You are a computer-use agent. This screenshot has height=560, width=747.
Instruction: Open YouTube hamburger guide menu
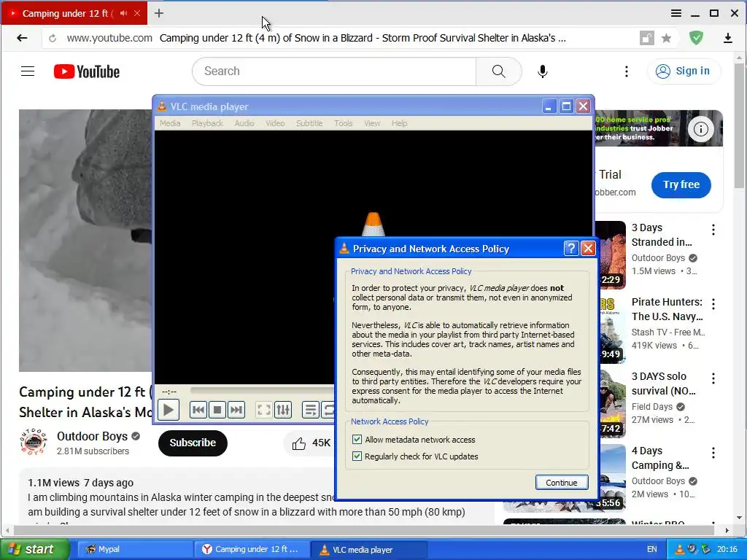tap(28, 71)
